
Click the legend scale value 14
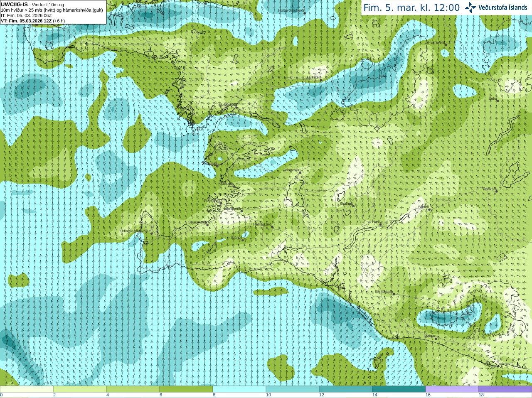click(375, 395)
